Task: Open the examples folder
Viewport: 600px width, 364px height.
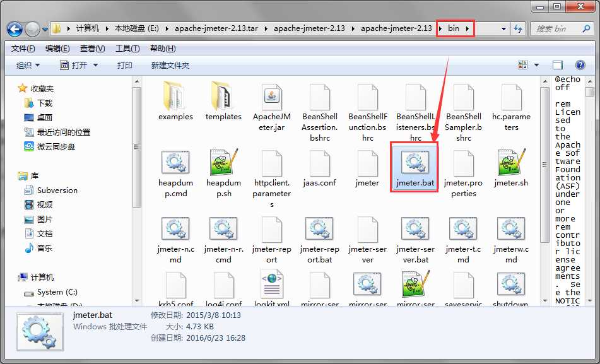Action: tap(175, 101)
